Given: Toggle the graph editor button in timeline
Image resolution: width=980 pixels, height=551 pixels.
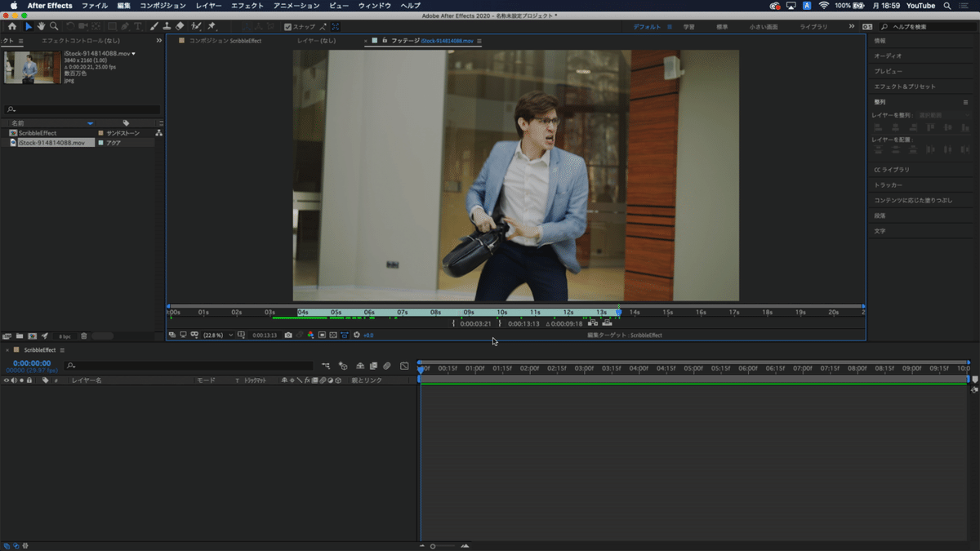Looking at the screenshot, I should pos(404,367).
